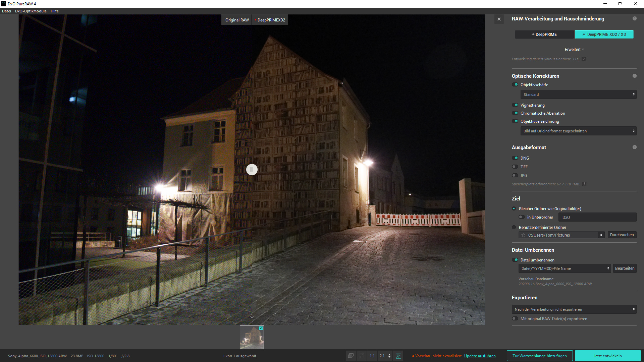Viewport: 644px width, 362px height.
Task: Click the Update ausführen link
Action: click(480, 356)
